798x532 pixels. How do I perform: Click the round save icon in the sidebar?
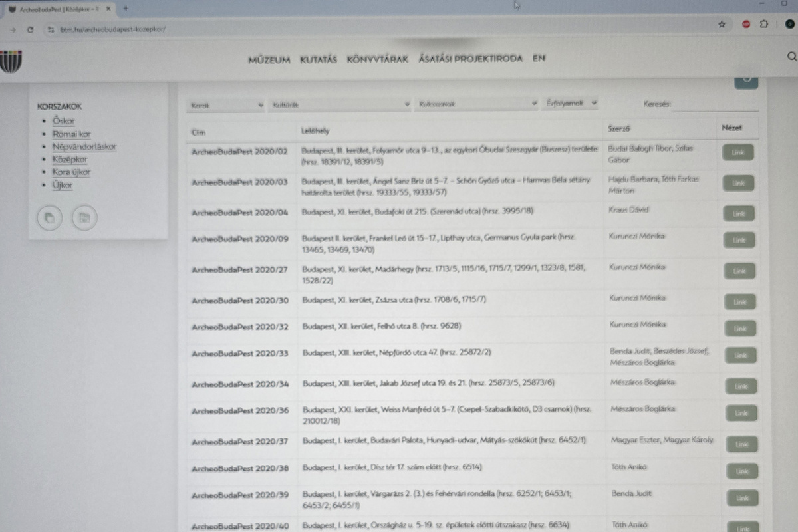(x=84, y=217)
